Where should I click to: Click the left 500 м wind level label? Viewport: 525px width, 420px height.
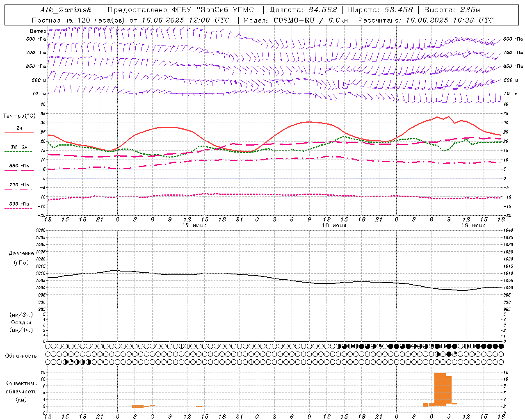[39, 80]
